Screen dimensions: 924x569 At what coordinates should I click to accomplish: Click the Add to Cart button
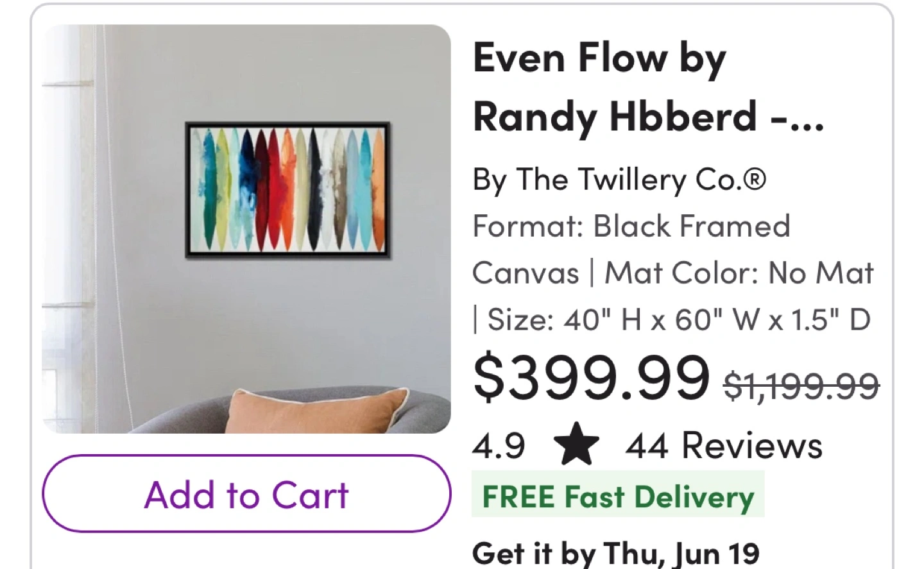pyautogui.click(x=246, y=494)
